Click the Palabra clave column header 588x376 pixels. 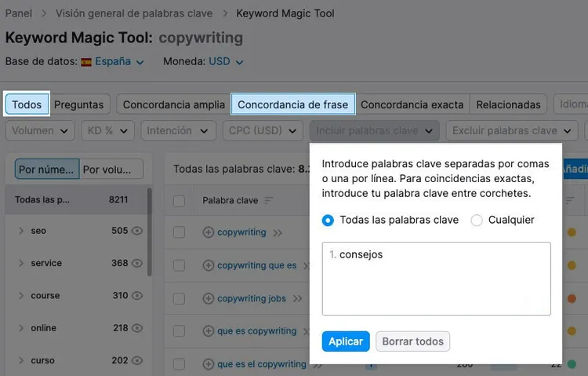coord(230,201)
